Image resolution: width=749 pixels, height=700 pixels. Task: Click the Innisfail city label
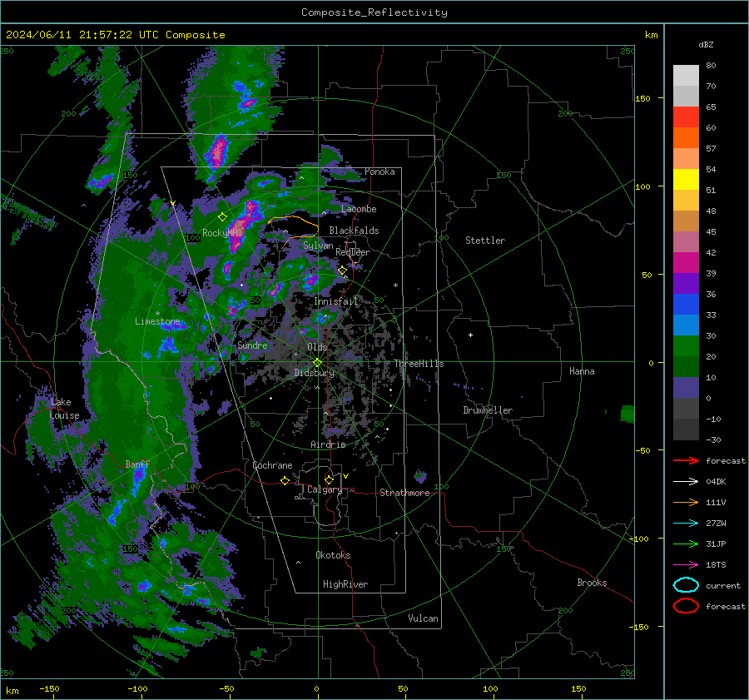tap(336, 301)
